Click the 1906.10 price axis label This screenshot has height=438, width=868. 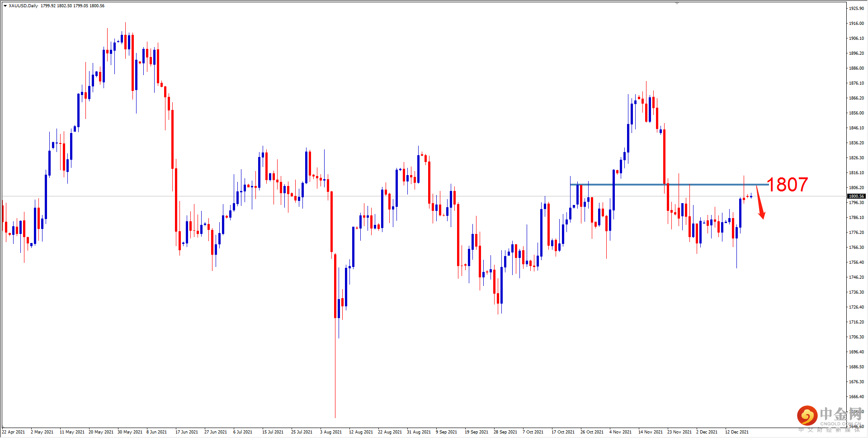tap(856, 38)
